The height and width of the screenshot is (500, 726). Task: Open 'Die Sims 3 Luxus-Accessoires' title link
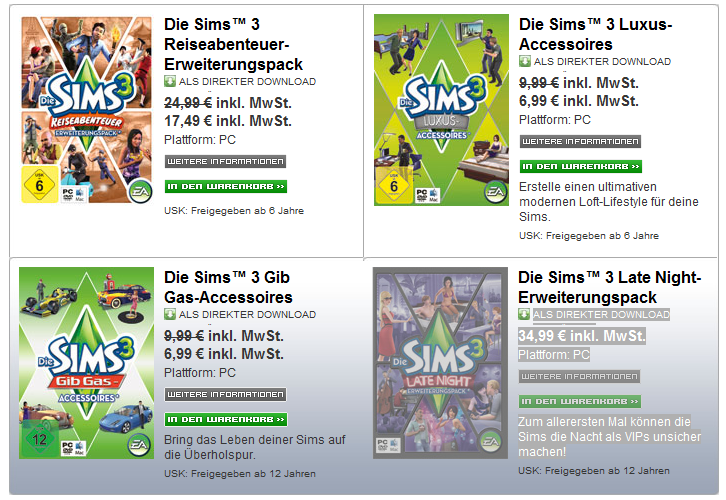(x=595, y=34)
